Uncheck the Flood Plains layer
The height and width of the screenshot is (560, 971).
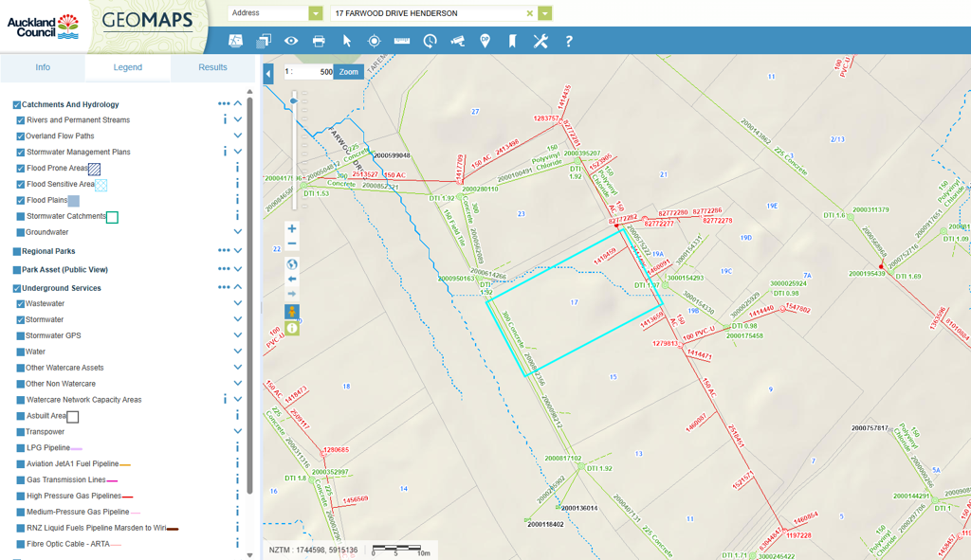click(x=21, y=201)
